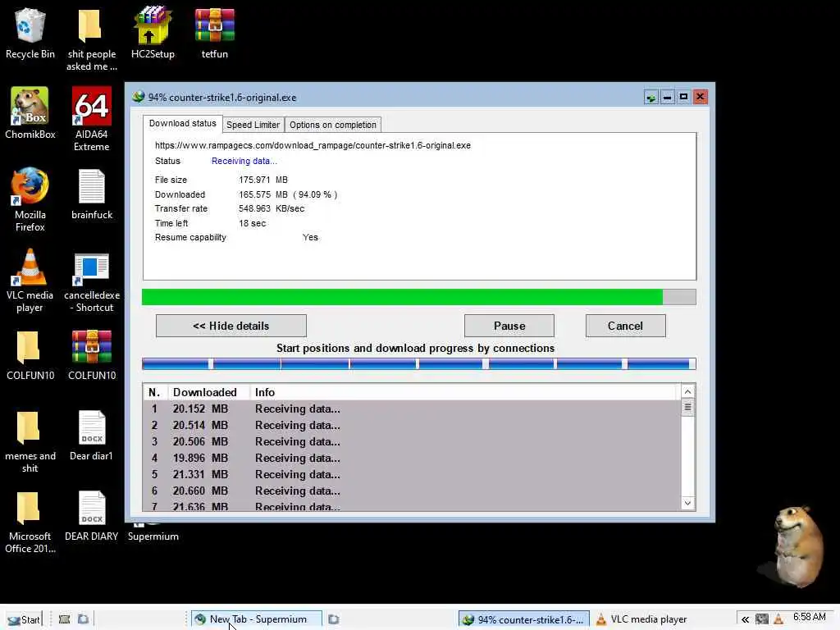Select connection row 3 with 20.506 MB
This screenshot has width=840, height=630.
coord(412,441)
